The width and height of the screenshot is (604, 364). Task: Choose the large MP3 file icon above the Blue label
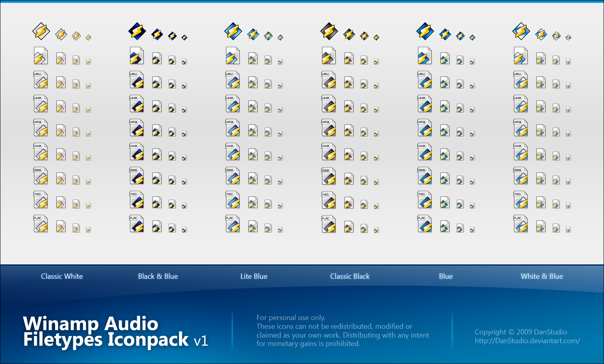[425, 128]
